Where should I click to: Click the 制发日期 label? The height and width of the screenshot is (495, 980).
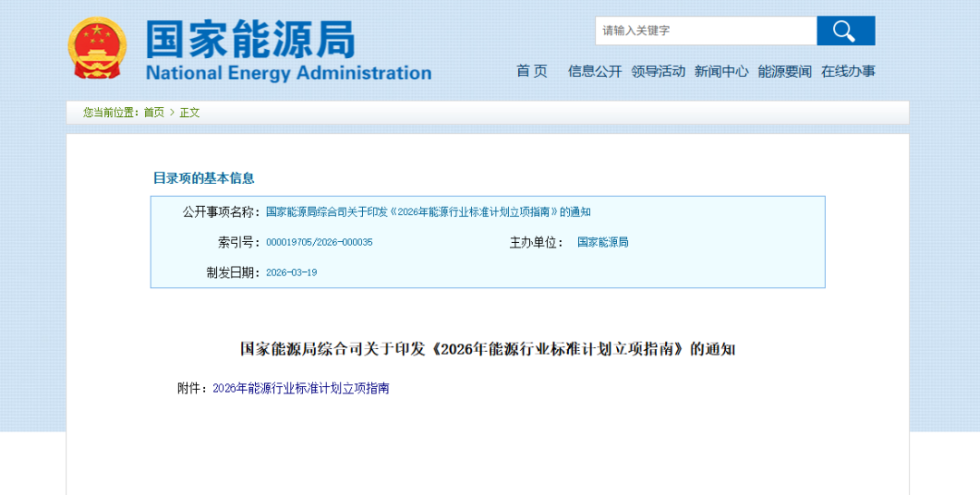tap(233, 273)
